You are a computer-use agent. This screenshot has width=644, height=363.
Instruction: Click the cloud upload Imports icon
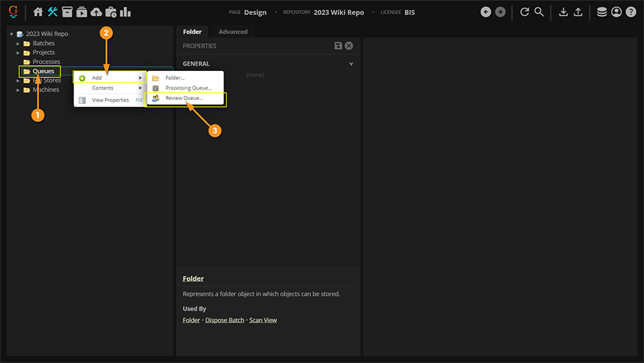[96, 12]
